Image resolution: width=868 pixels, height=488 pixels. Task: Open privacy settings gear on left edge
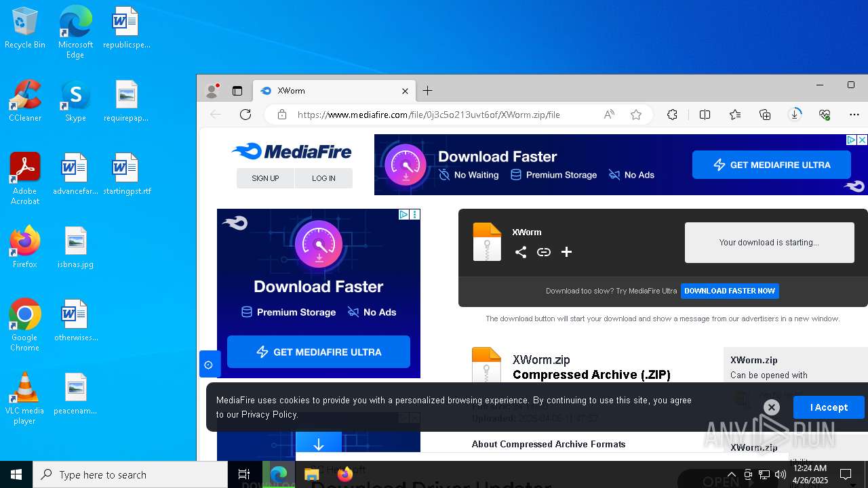pyautogui.click(x=208, y=365)
